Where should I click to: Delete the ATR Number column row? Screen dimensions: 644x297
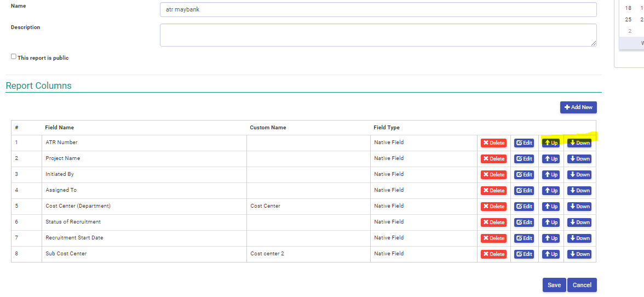coord(494,143)
